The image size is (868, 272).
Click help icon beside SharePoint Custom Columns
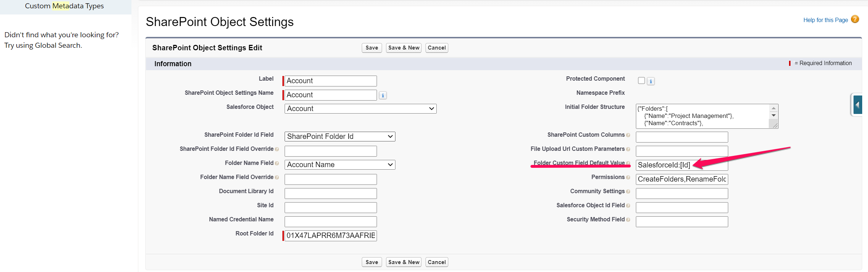628,135
